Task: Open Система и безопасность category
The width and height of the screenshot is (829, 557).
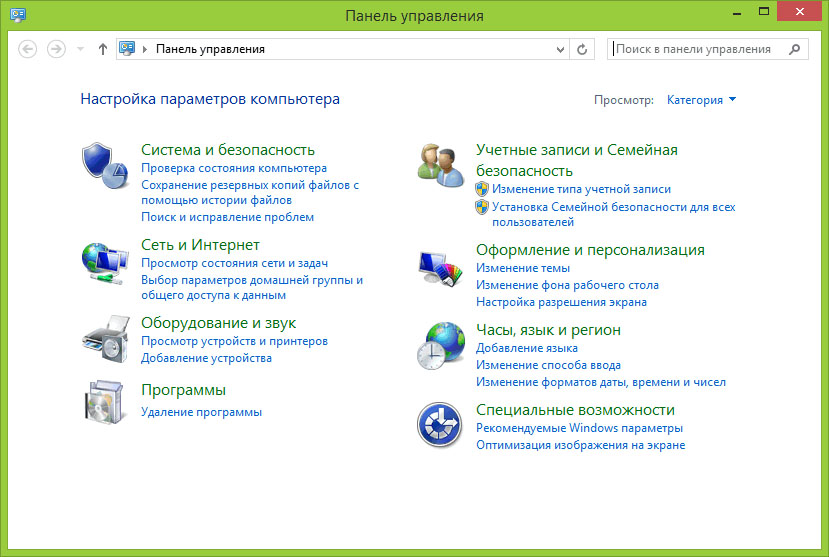Action: 228,150
